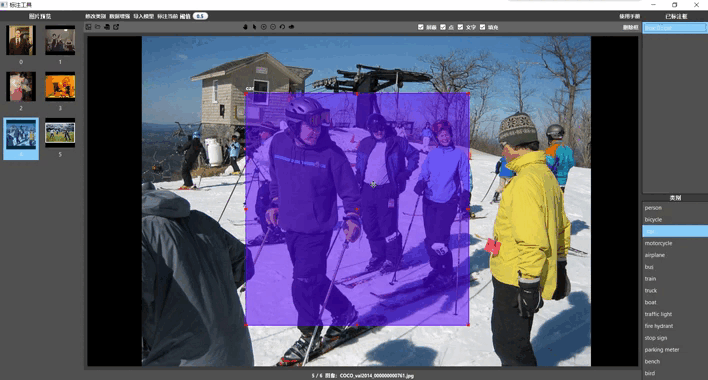Open the 修改类别 menu
This screenshot has width=708, height=380.
pos(95,16)
